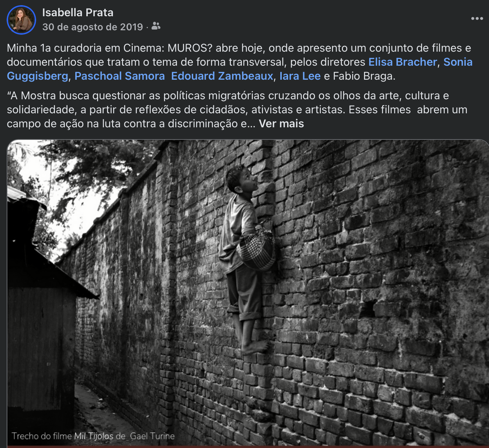The width and height of the screenshot is (489, 448).
Task: Click the plain text name Fabio Braga
Action: click(363, 76)
